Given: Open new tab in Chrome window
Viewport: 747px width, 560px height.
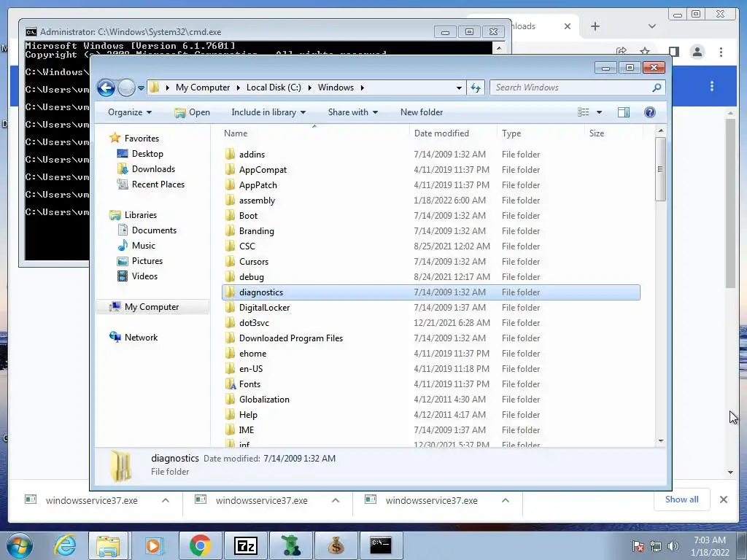Looking at the screenshot, I should tap(595, 26).
